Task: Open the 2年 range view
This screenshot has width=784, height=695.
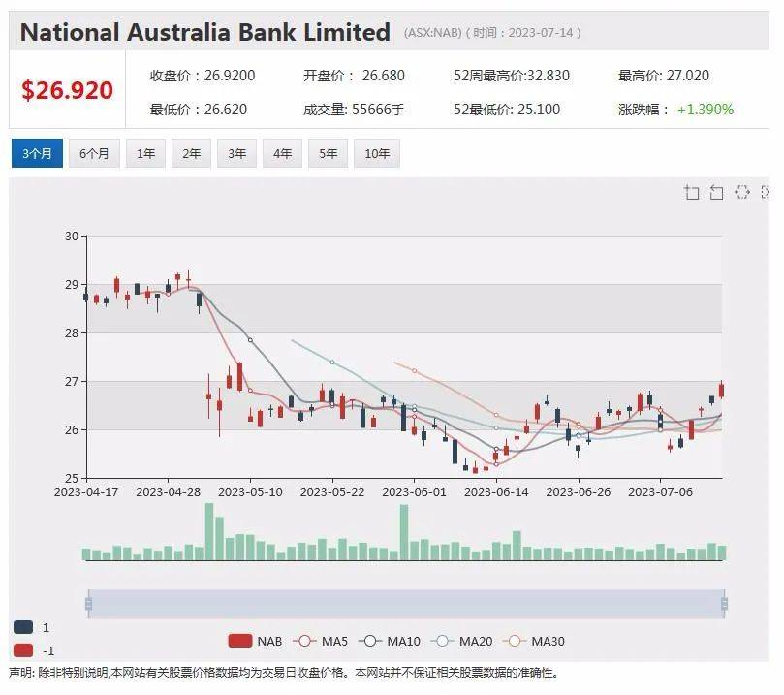Action: pyautogui.click(x=192, y=154)
